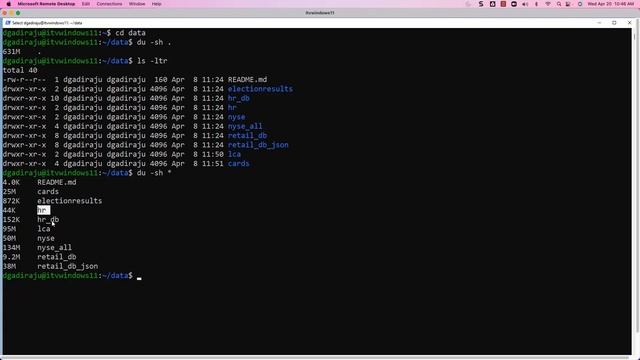Click the 872K size value
The height and width of the screenshot is (360, 640).
click(x=11, y=201)
